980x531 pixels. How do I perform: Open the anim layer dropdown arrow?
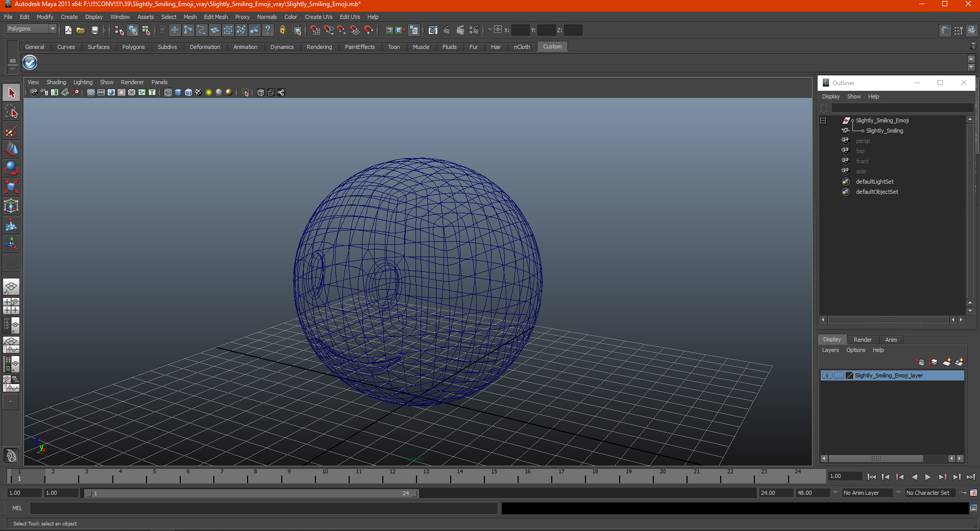(x=836, y=493)
